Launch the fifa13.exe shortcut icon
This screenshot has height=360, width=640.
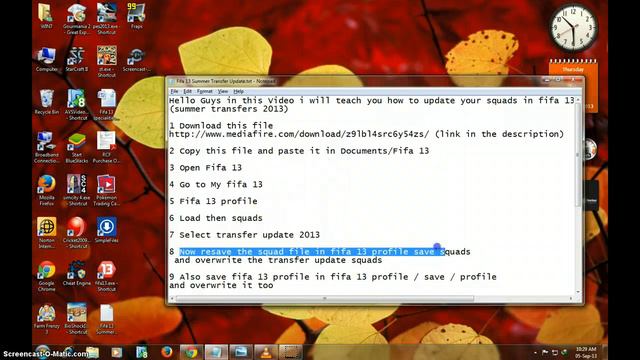107,276
